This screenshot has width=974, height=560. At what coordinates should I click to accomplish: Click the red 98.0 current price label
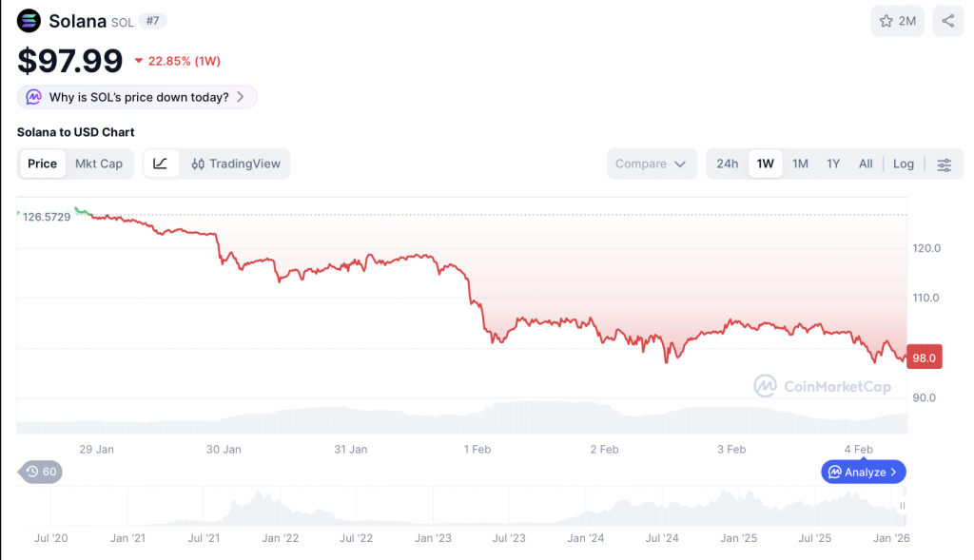pos(925,357)
